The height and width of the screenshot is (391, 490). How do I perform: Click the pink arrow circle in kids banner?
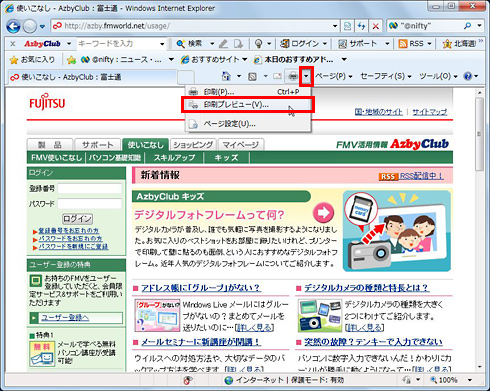coord(323,213)
